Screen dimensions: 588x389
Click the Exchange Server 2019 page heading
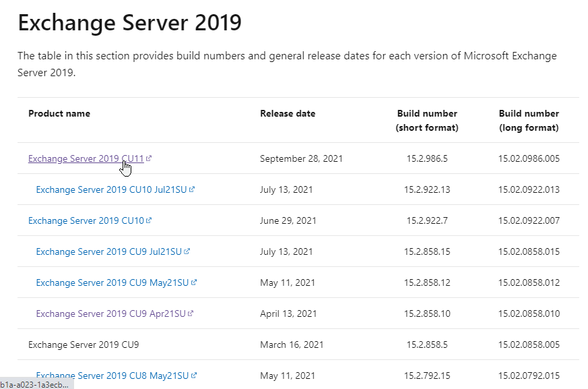[x=130, y=22]
